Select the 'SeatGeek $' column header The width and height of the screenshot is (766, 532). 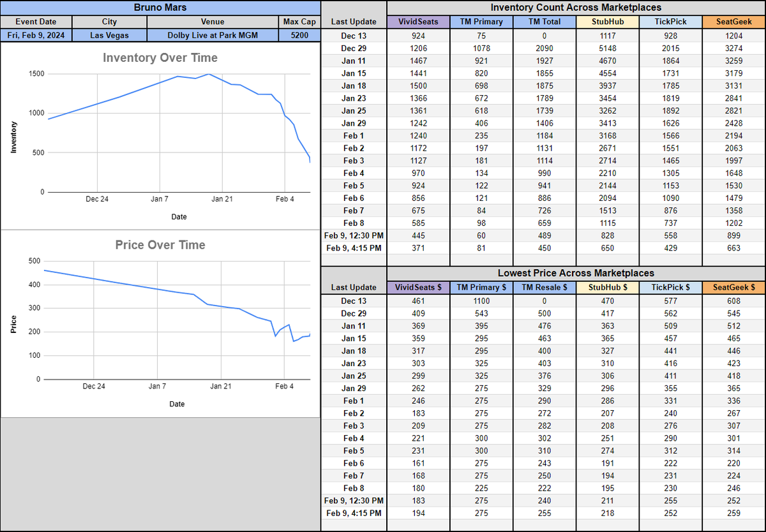click(733, 288)
